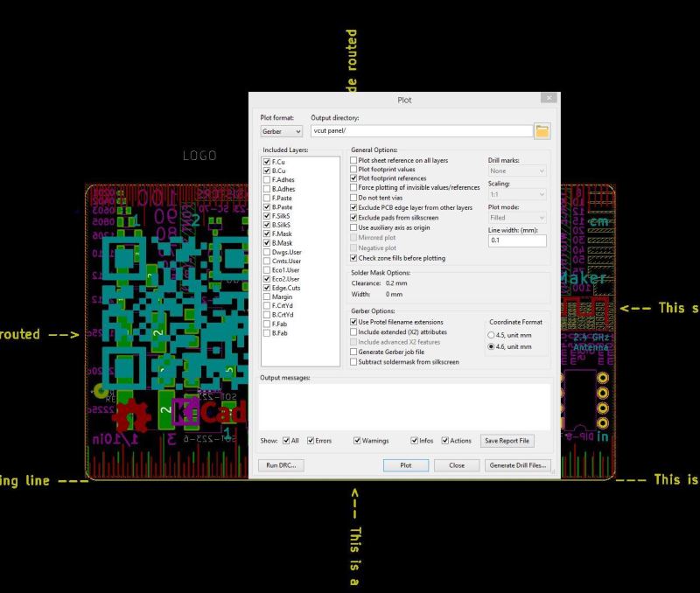Enable the Dwgs.User layer

(x=267, y=252)
